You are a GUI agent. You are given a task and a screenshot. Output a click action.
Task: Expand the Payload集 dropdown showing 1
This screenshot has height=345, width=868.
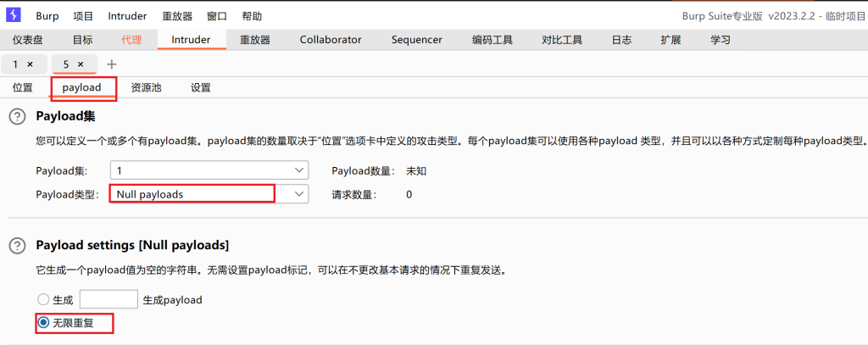click(209, 170)
